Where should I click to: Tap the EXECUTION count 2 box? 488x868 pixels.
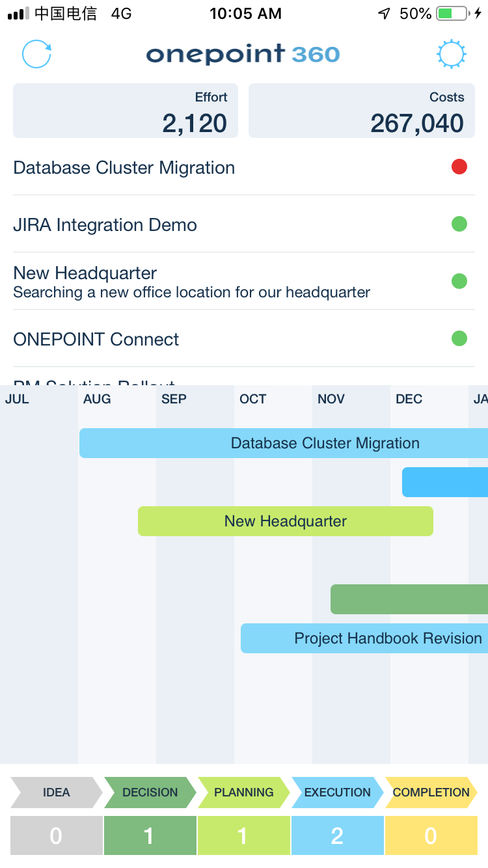pos(337,835)
